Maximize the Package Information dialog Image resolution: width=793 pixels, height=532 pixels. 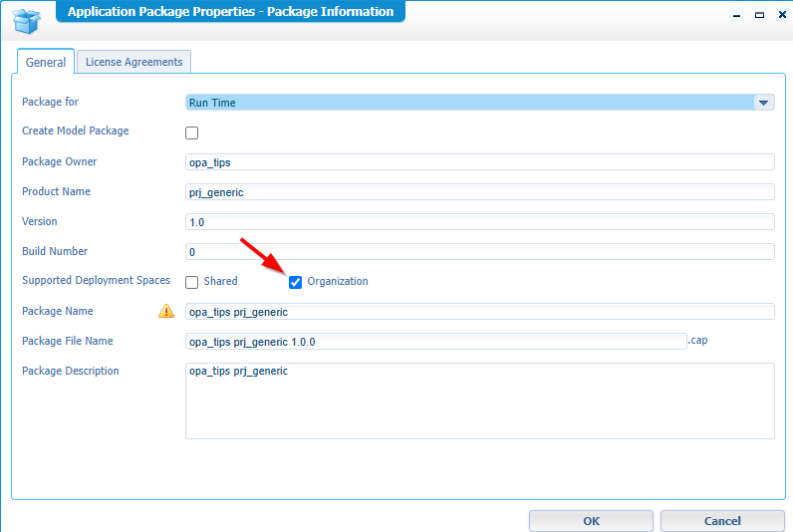click(759, 16)
